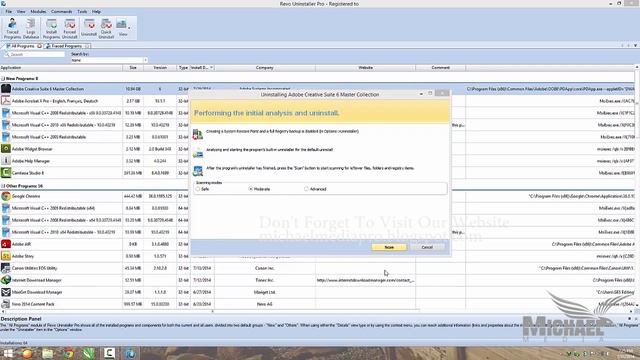The image size is (640, 360).
Task: Launch Quick Uninstall from the toolbar
Action: coord(106,29)
